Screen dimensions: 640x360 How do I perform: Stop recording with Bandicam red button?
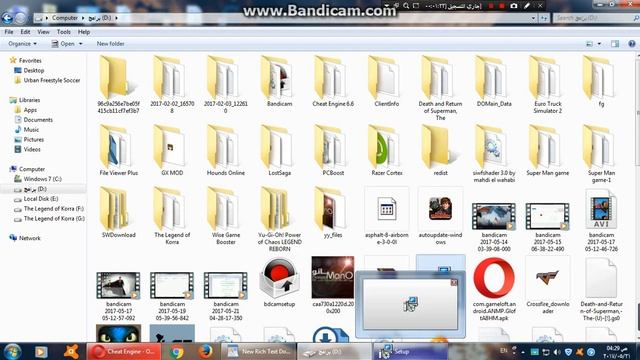pyautogui.click(x=502, y=6)
